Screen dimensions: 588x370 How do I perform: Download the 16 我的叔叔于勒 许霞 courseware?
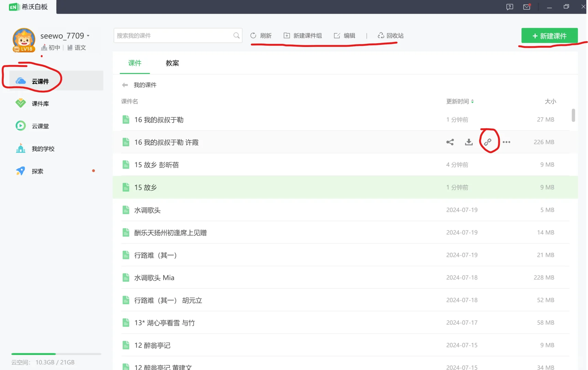[x=469, y=142]
